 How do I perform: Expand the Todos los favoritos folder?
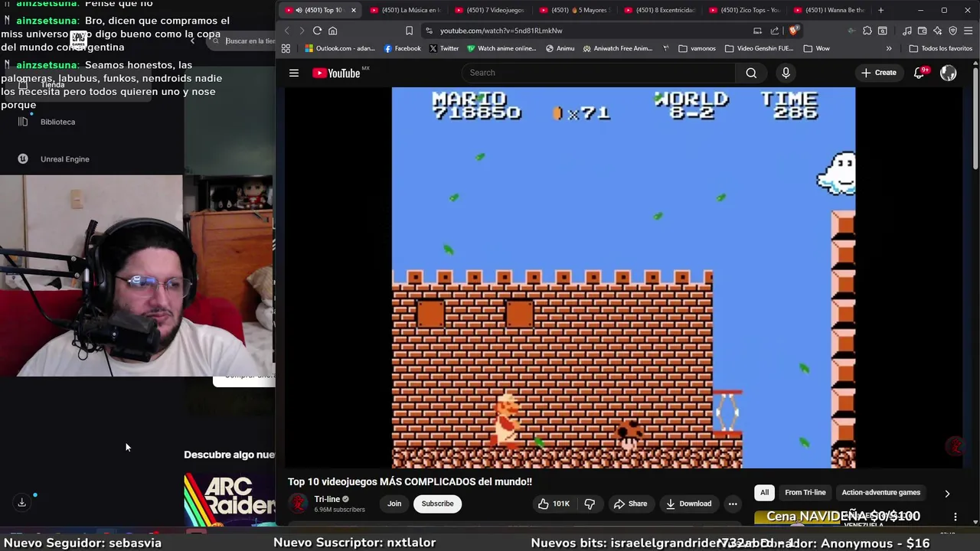tap(940, 48)
